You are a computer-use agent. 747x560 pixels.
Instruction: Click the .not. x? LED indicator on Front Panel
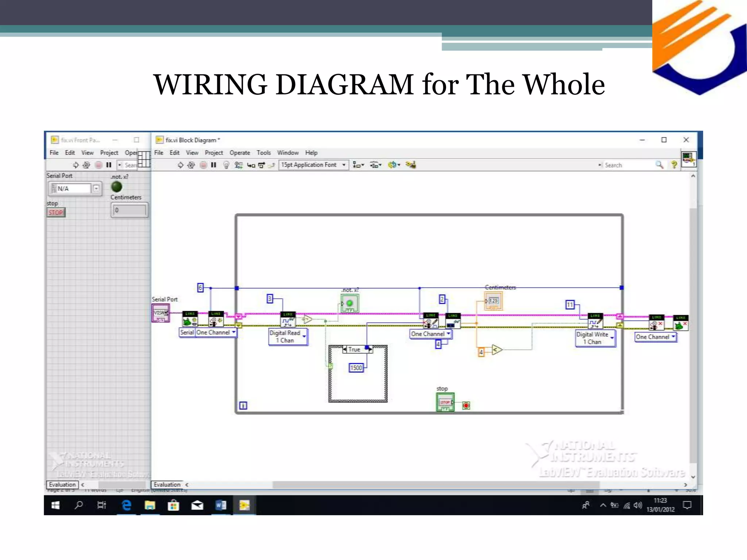117,187
